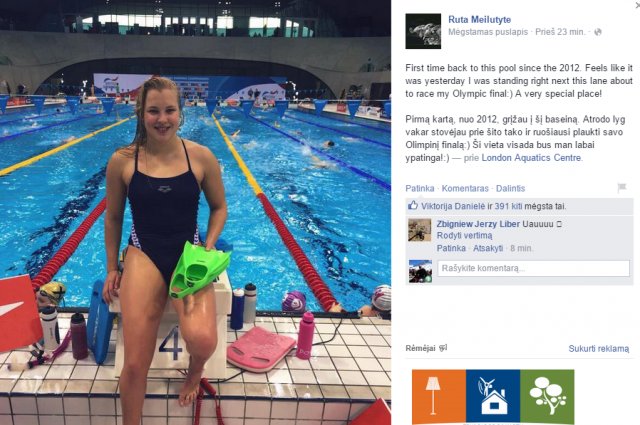Click Sukurti reklamą link
Image resolution: width=640 pixels, height=425 pixels.
click(599, 348)
